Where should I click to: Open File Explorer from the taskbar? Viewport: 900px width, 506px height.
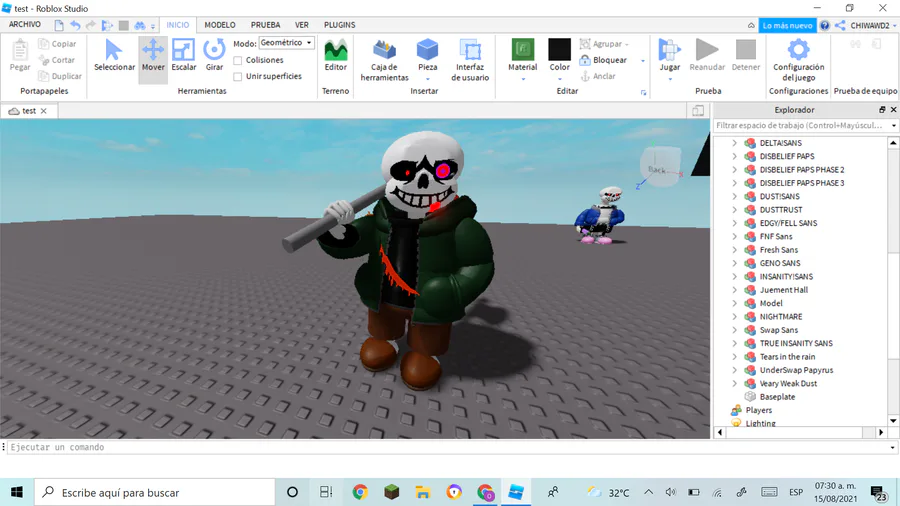(x=423, y=492)
